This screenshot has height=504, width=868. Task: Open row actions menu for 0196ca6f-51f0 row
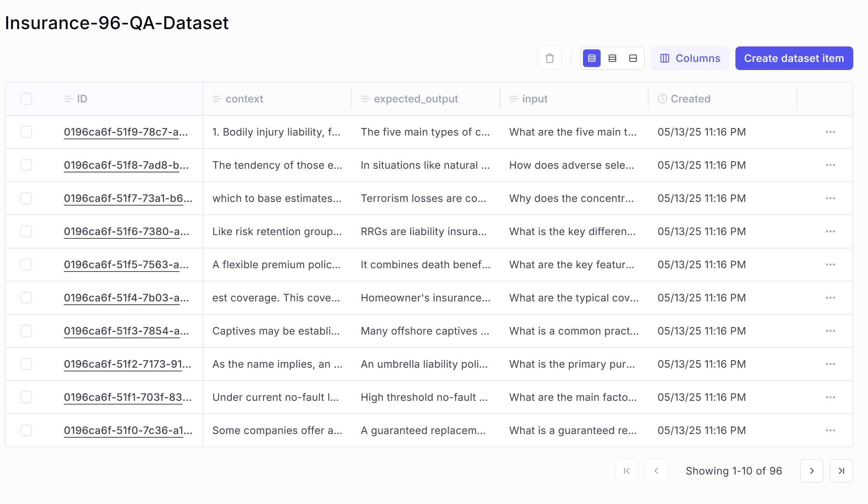pyautogui.click(x=830, y=430)
